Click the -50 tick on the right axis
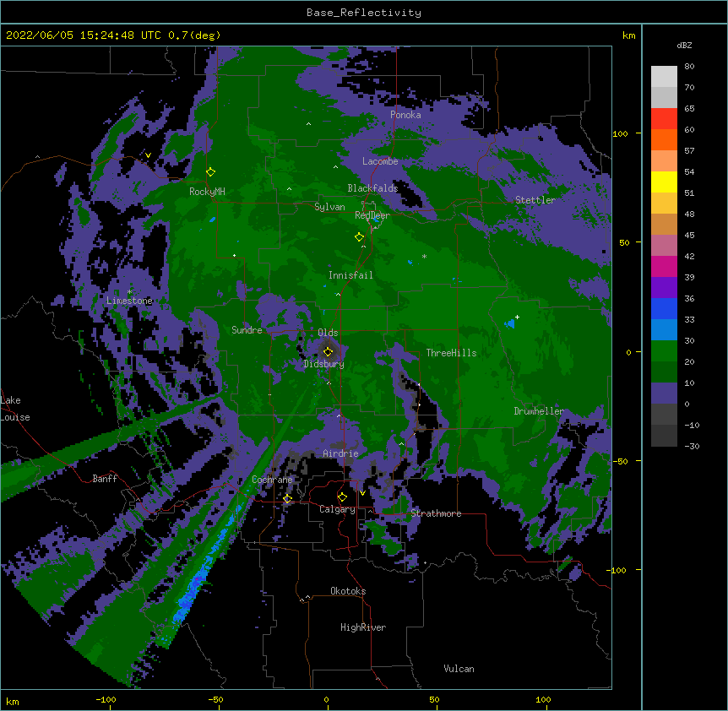Image resolution: width=728 pixels, height=711 pixels. tap(620, 461)
